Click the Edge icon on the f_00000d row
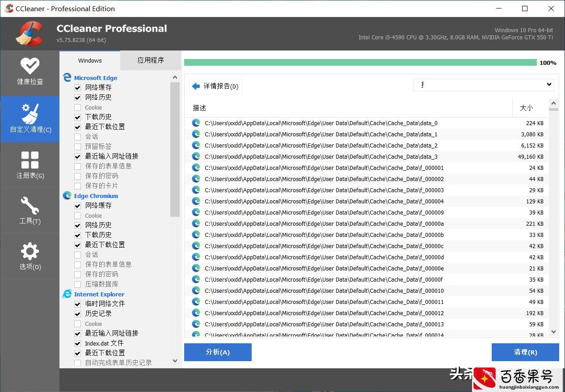This screenshot has height=392, width=565. (196, 257)
